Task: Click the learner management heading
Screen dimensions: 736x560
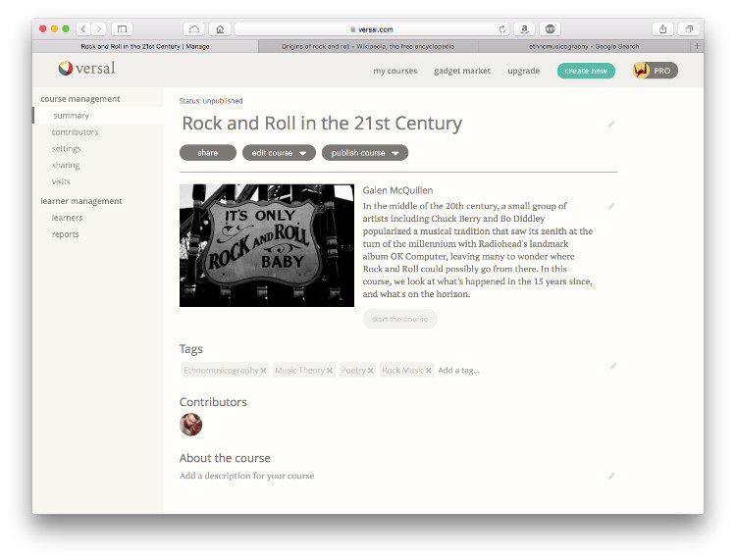Action: coord(81,201)
